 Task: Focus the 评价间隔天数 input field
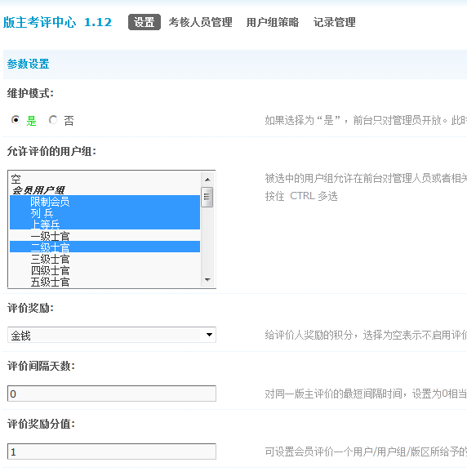pos(111,394)
